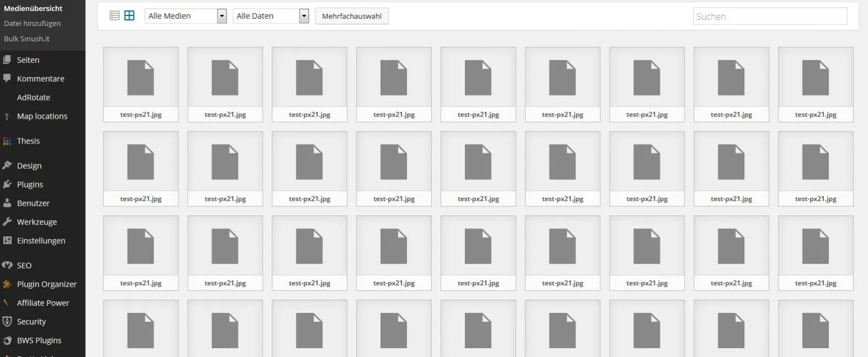Click the Mehrfachauswahl button
Screen dimensions: 868x357
tap(352, 16)
